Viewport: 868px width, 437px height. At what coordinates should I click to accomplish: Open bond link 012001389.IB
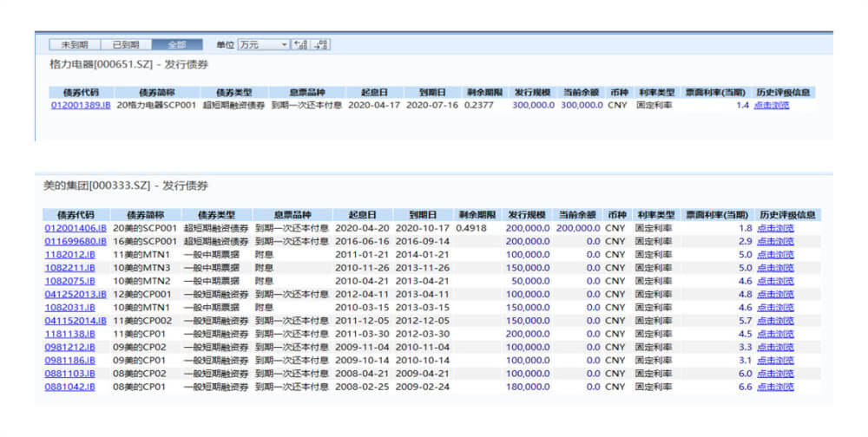pyautogui.click(x=81, y=105)
